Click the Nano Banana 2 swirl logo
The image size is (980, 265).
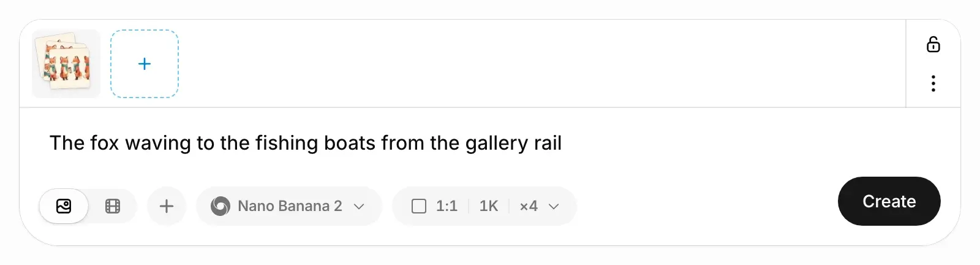[221, 206]
